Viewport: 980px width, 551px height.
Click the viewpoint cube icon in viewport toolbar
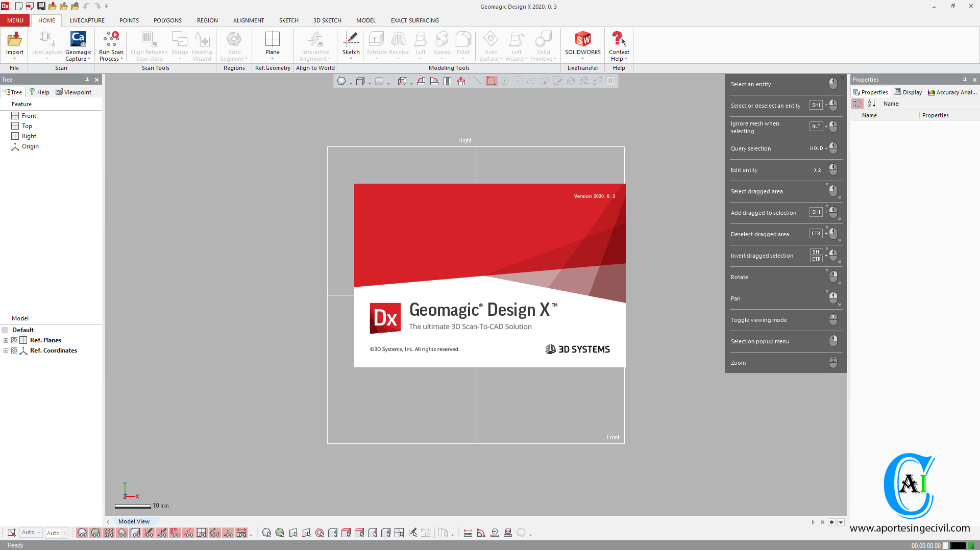pyautogui.click(x=402, y=81)
